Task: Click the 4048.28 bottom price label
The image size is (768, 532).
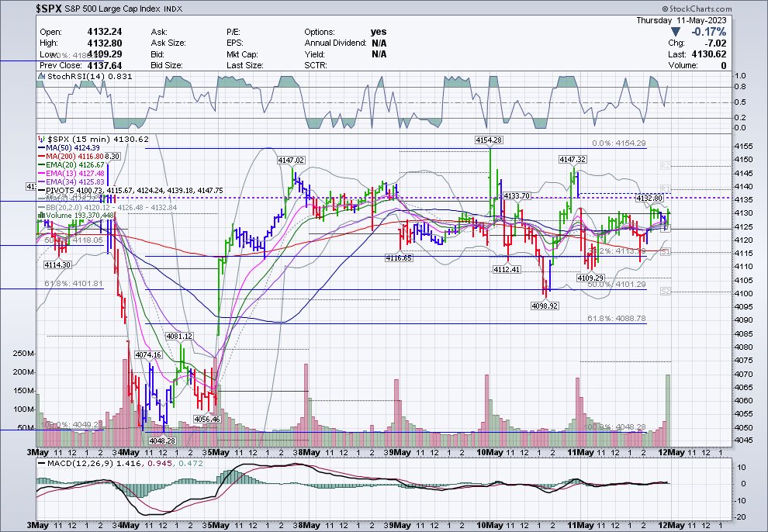Action: click(161, 441)
